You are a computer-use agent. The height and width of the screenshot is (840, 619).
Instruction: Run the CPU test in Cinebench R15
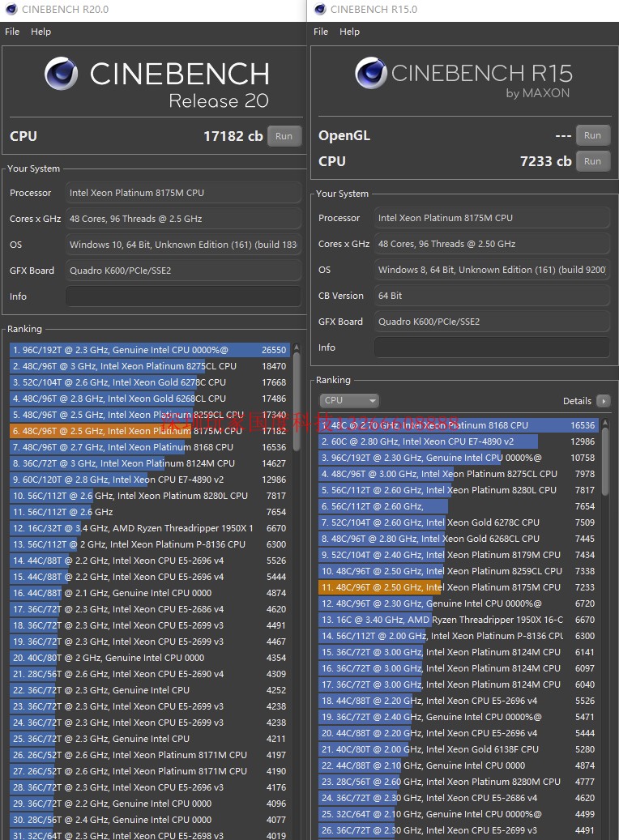[x=593, y=161]
